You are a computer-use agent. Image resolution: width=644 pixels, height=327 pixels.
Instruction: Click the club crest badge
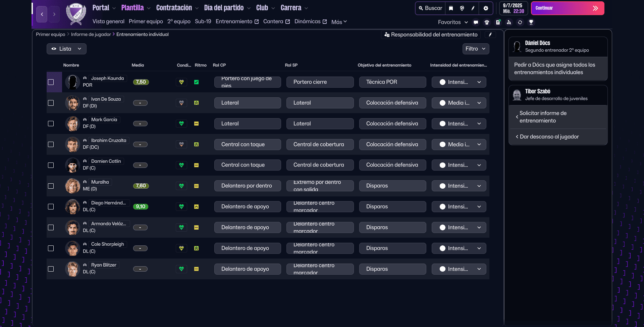pyautogui.click(x=76, y=14)
